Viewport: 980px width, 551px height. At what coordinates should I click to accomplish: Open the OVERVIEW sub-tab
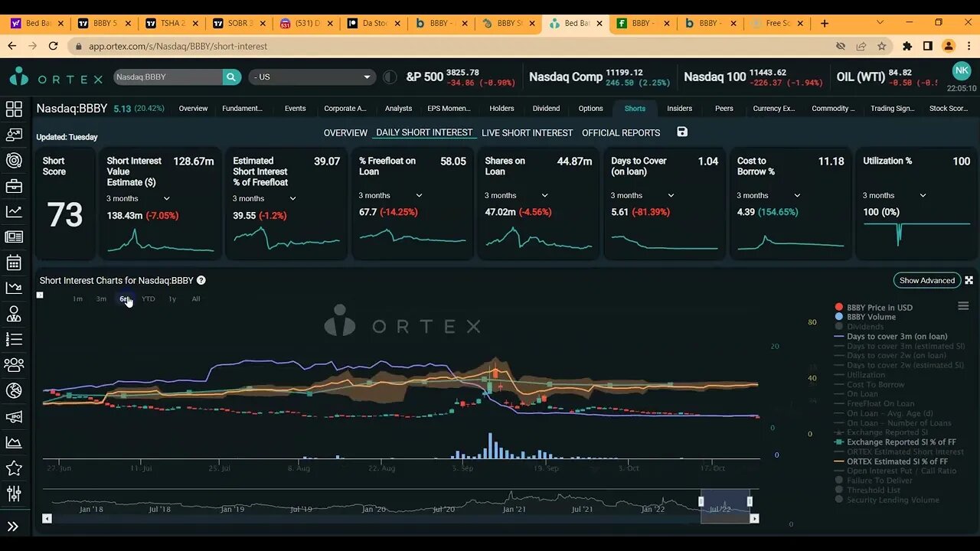[345, 132]
